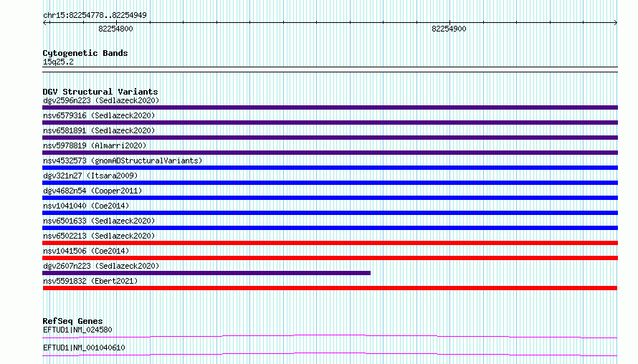The image size is (638, 364).
Task: Select variant label nsv6581891 (Sedlazeck2020)
Action: 99,130
